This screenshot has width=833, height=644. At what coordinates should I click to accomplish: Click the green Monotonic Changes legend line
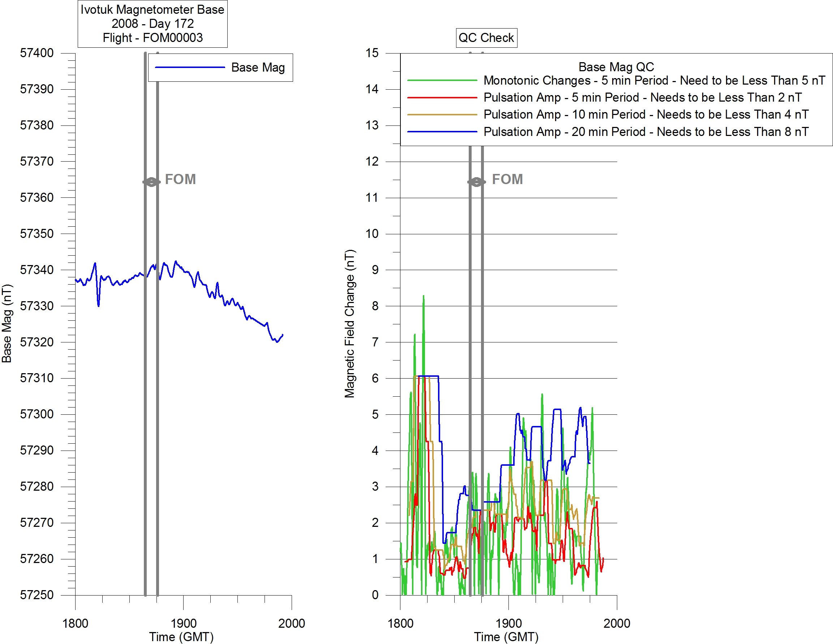click(442, 81)
